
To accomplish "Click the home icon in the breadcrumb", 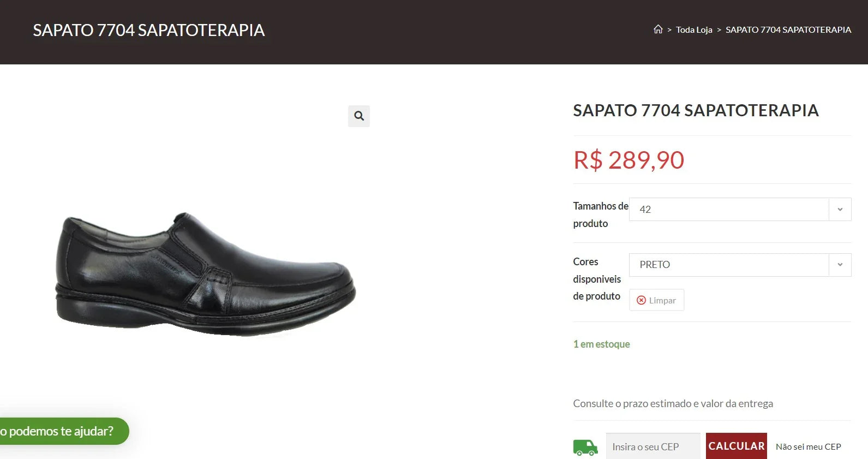I will pos(657,29).
